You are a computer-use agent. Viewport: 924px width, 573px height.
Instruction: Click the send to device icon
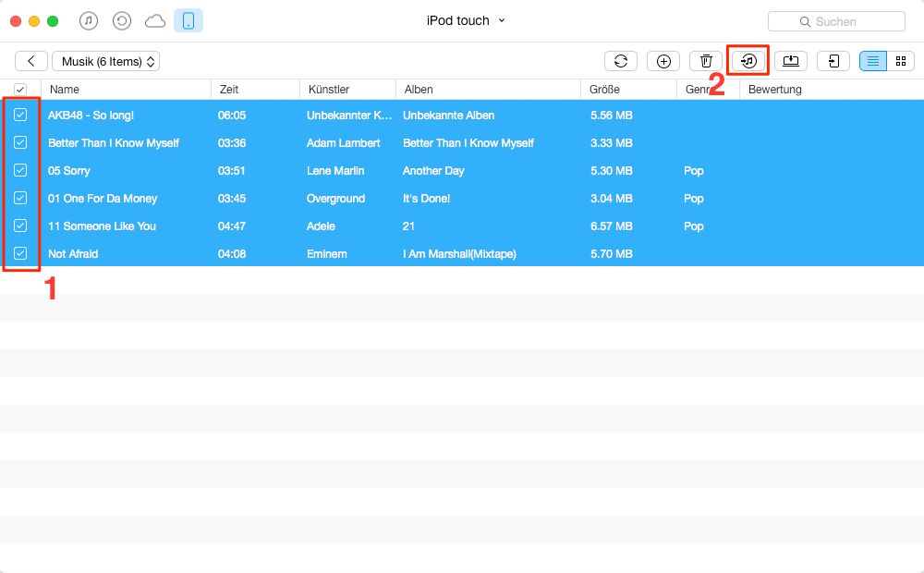[833, 61]
